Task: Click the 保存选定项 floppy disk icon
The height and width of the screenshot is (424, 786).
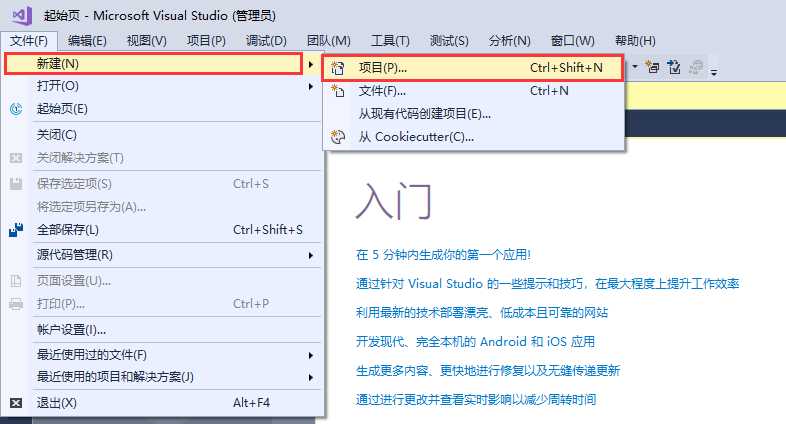Action: point(16,184)
